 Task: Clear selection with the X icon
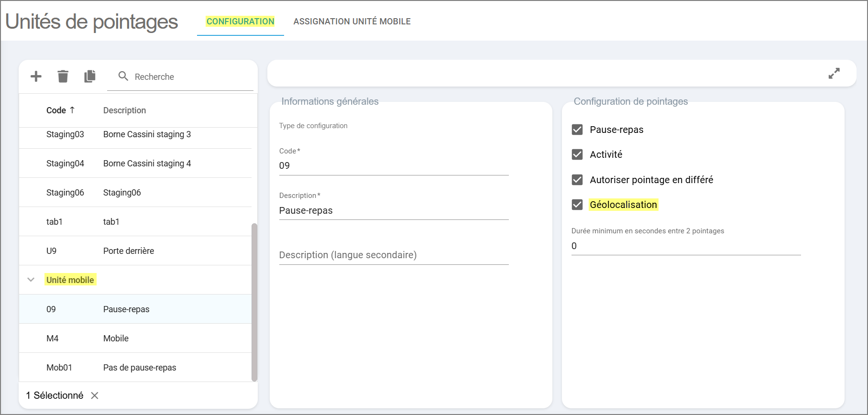click(95, 395)
